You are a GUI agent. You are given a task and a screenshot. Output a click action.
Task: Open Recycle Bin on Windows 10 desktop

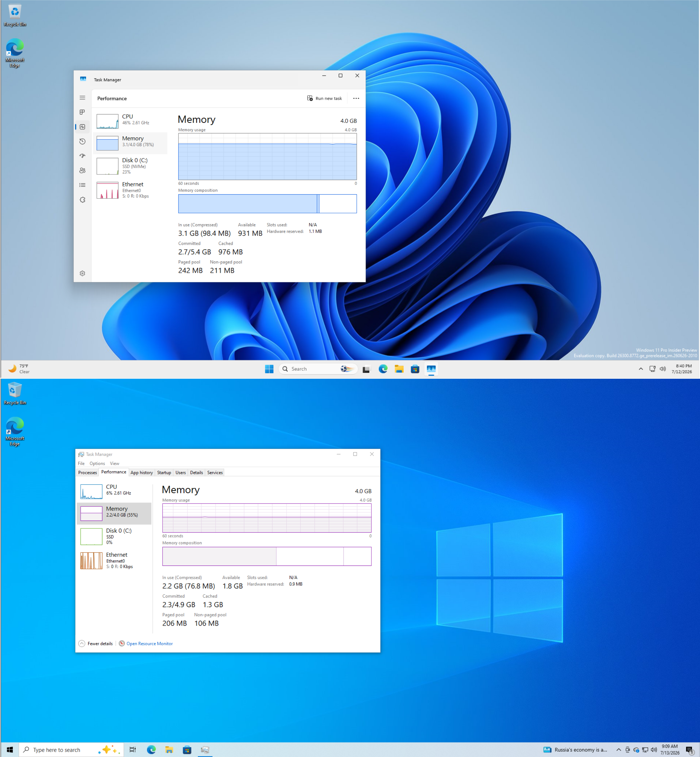tap(15, 394)
